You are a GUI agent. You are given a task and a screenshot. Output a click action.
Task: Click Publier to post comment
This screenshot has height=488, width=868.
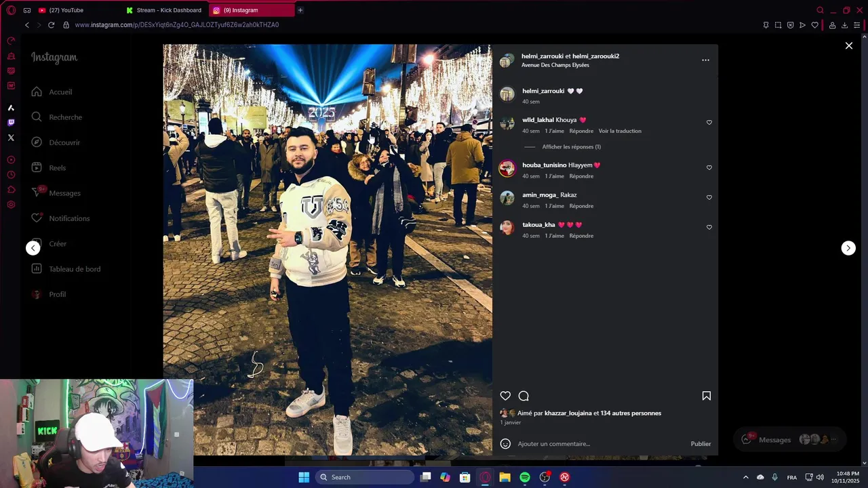click(x=701, y=444)
